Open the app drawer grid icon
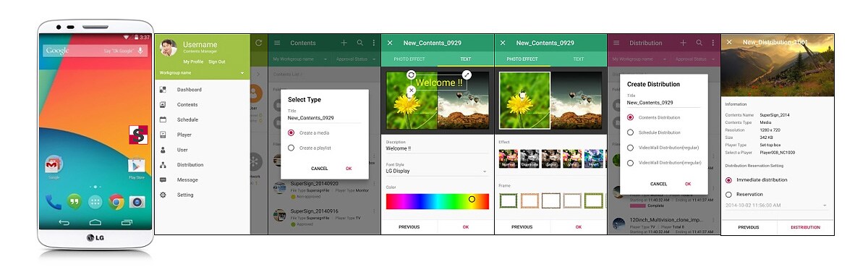 coord(95,202)
